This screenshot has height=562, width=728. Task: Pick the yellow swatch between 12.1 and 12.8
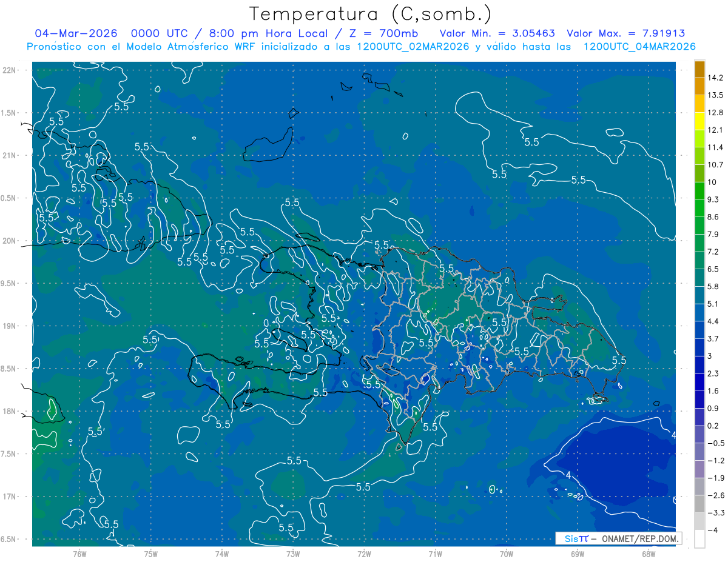coord(699,121)
